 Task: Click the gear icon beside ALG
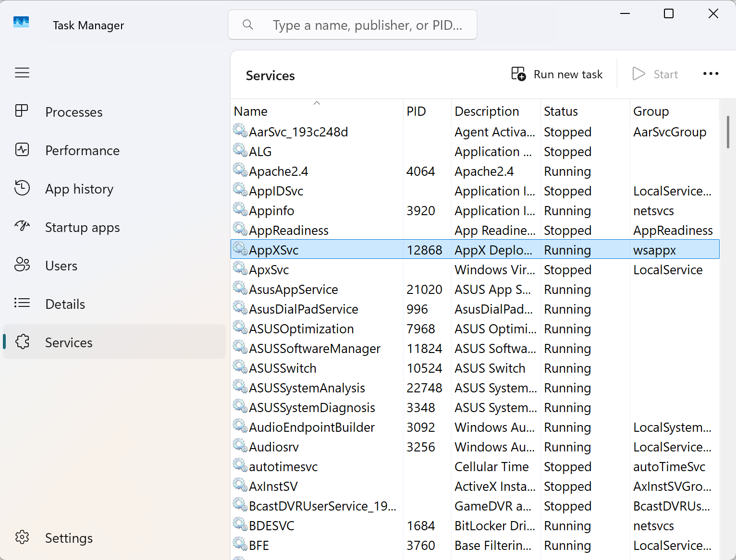tap(240, 150)
